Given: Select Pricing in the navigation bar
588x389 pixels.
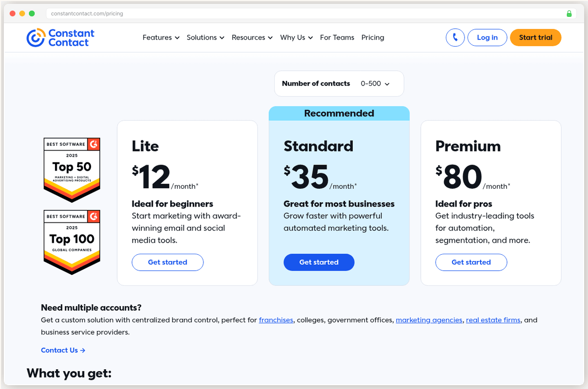Looking at the screenshot, I should pos(373,37).
